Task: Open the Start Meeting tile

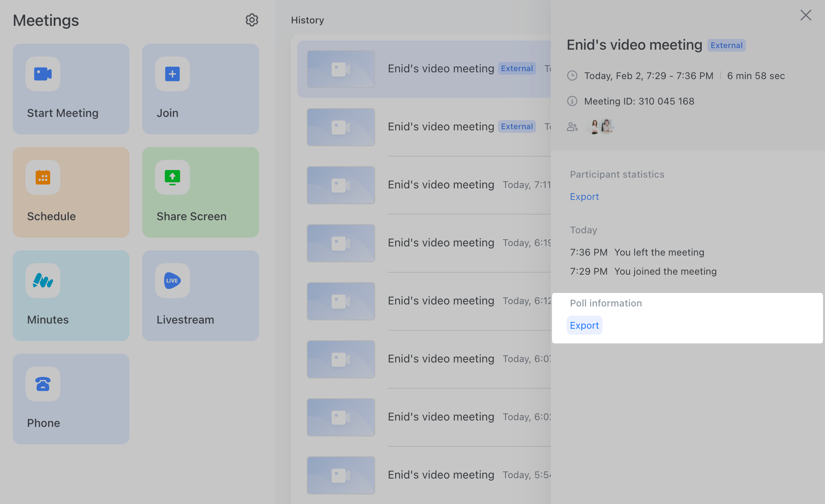Action: coord(71,89)
